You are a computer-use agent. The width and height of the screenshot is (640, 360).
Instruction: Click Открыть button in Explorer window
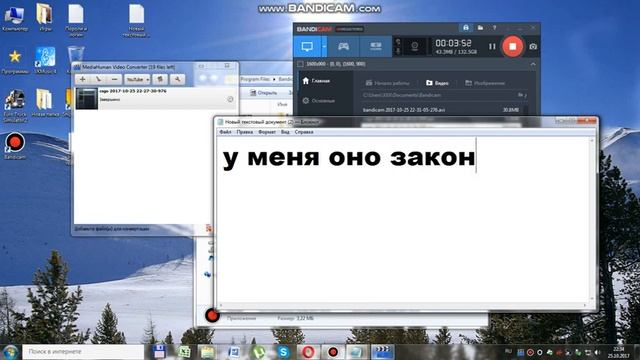[x=263, y=93]
